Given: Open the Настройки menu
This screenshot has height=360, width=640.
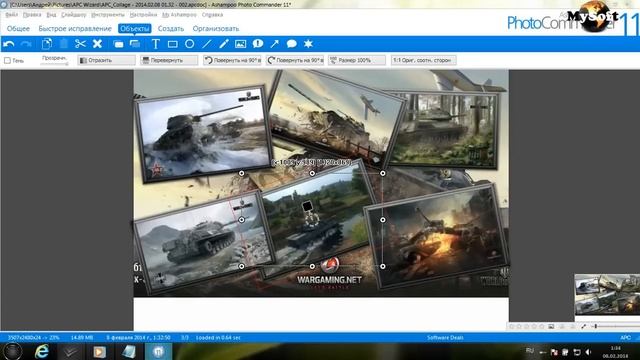Looking at the screenshot, I should [x=143, y=15].
